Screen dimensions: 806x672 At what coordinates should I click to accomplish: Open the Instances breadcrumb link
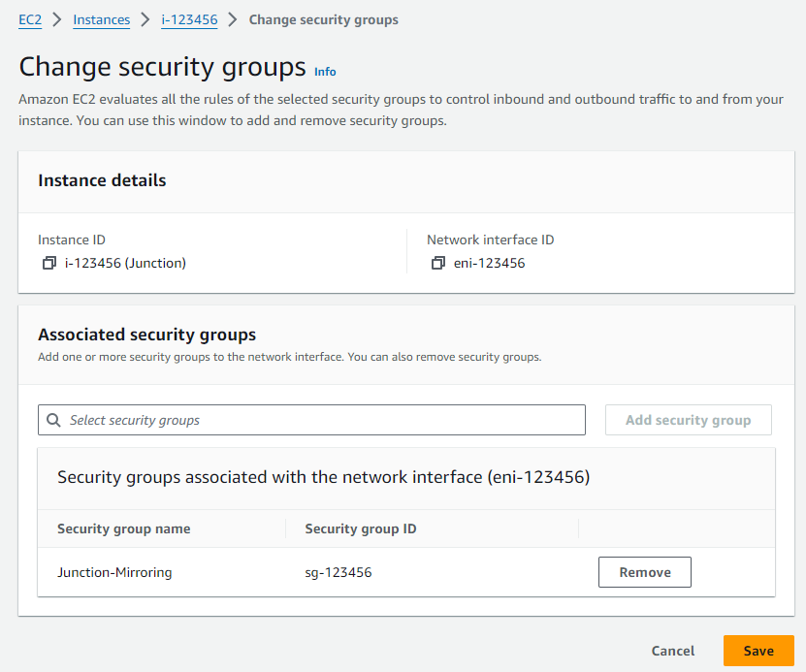point(101,19)
